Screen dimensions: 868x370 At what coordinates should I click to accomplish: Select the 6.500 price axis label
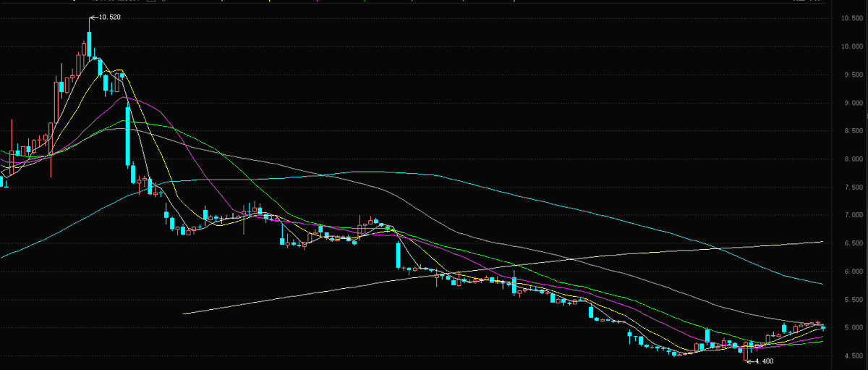click(853, 243)
